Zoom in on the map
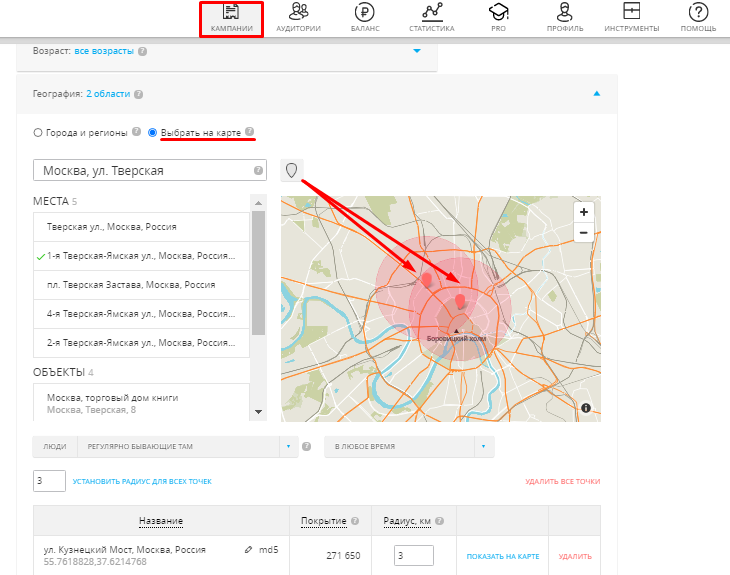The width and height of the screenshot is (730, 575). click(x=584, y=212)
